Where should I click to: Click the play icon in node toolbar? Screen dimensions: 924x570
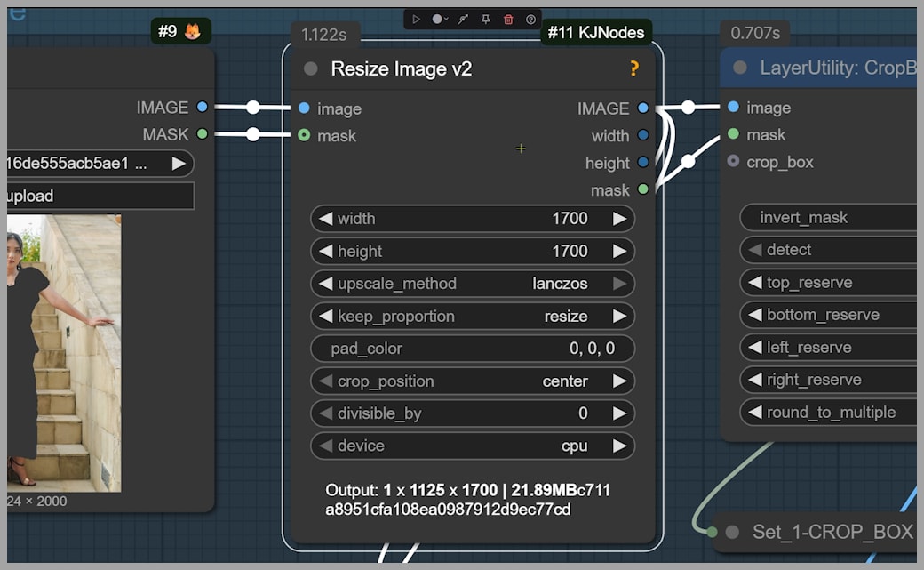[x=417, y=19]
